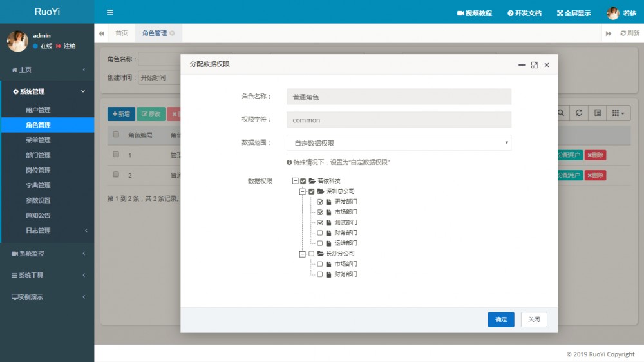Open the 开发文档 developer docs link

click(x=524, y=13)
